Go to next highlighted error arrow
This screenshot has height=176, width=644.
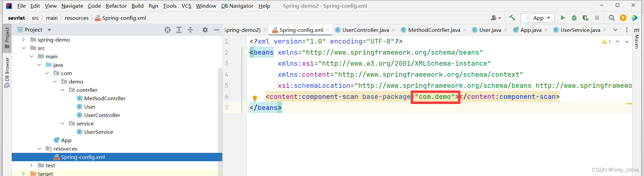[627, 42]
